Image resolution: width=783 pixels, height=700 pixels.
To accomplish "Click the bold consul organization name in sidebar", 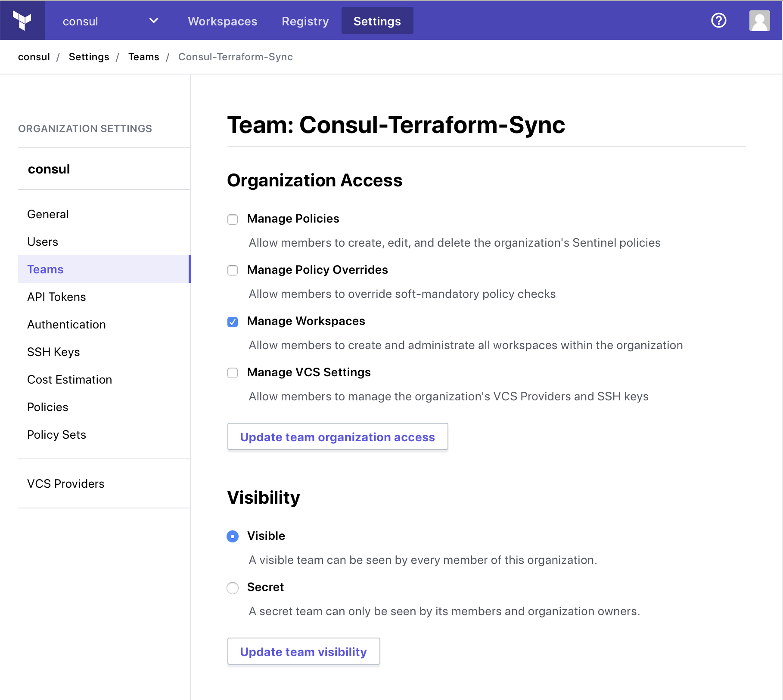I will click(x=49, y=169).
